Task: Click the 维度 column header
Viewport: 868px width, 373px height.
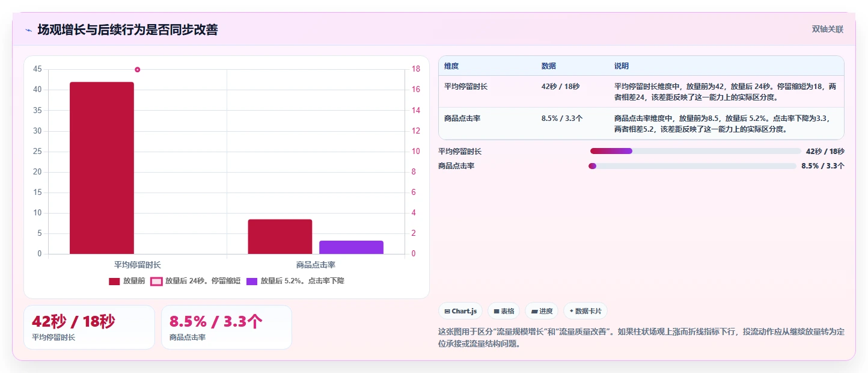Action: click(451, 66)
